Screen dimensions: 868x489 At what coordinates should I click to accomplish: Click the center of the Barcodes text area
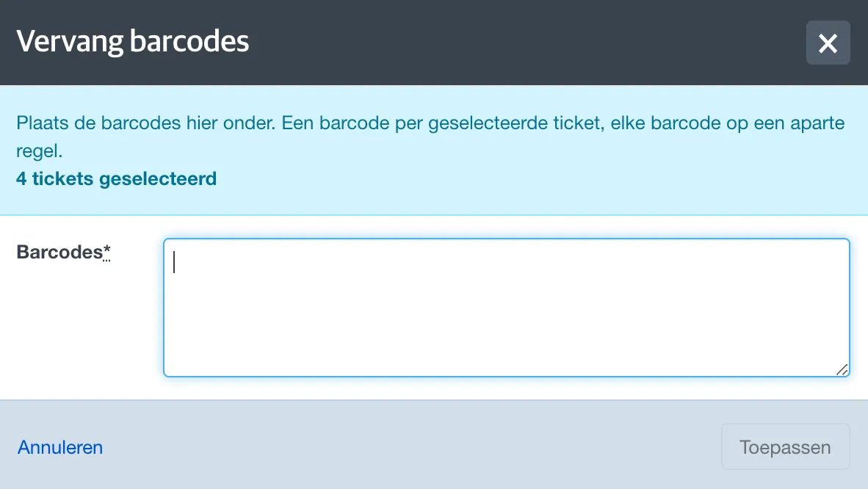point(507,308)
